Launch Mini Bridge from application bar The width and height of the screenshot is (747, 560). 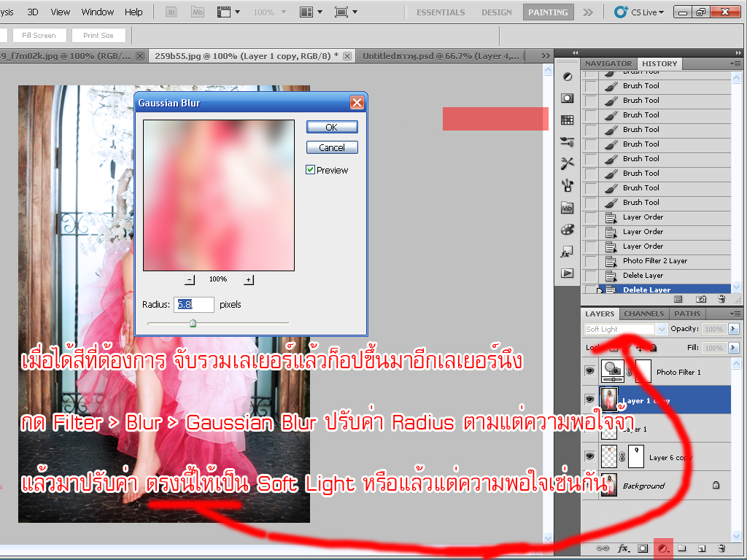[x=197, y=12]
